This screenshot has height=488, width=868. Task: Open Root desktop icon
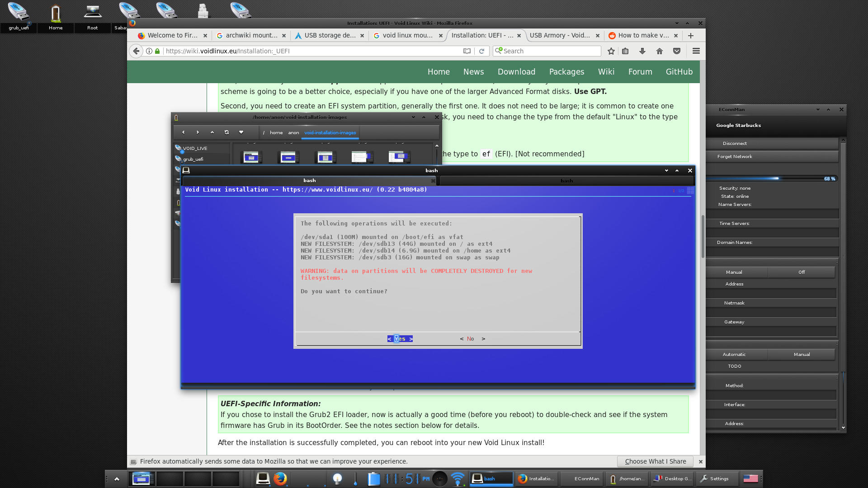click(x=92, y=16)
